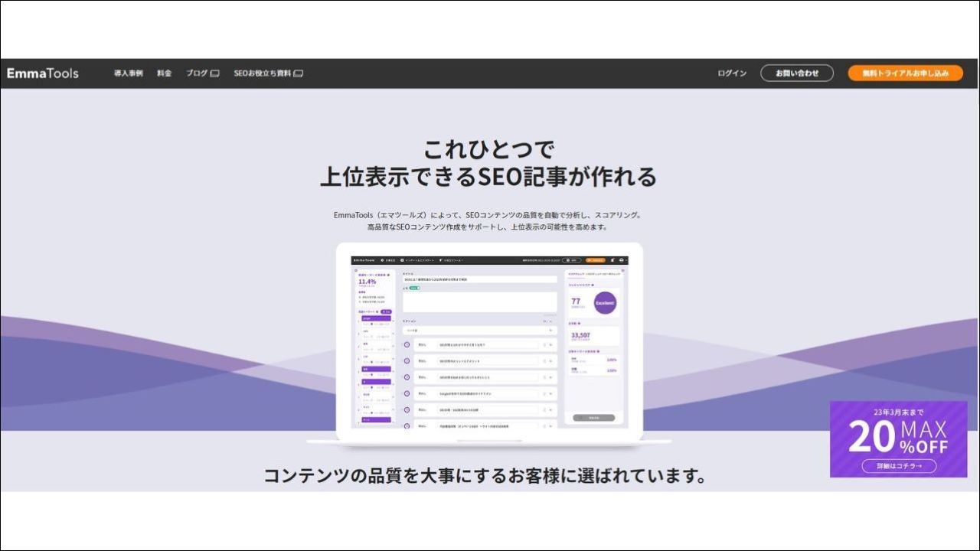Click the ログイン link
The width and height of the screenshot is (980, 551).
click(732, 73)
